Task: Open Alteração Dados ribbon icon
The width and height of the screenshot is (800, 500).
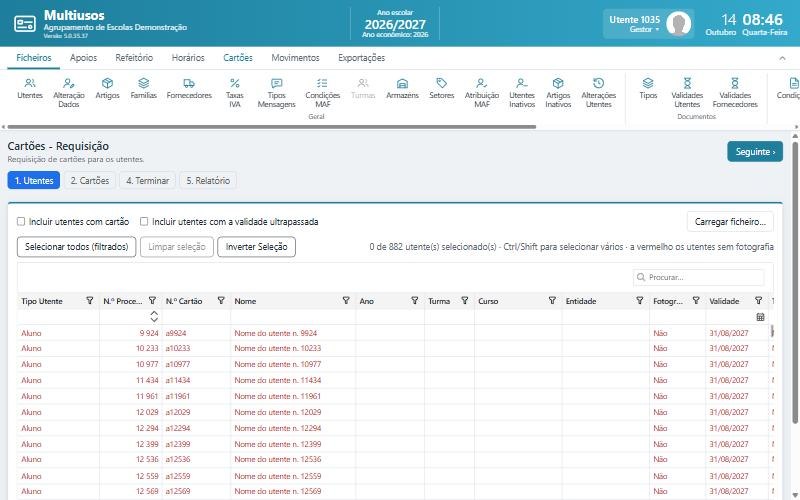Action: click(69, 92)
